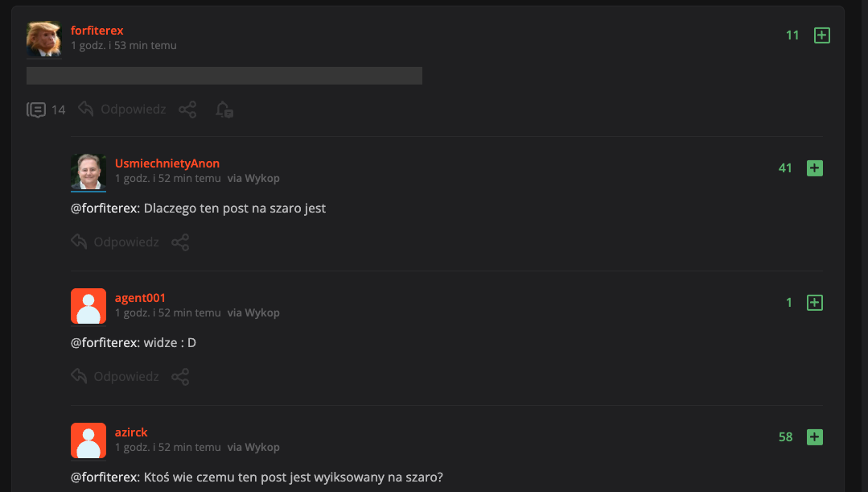
Task: Reply to UsmiechnietyAnon's comment
Action: tap(115, 242)
